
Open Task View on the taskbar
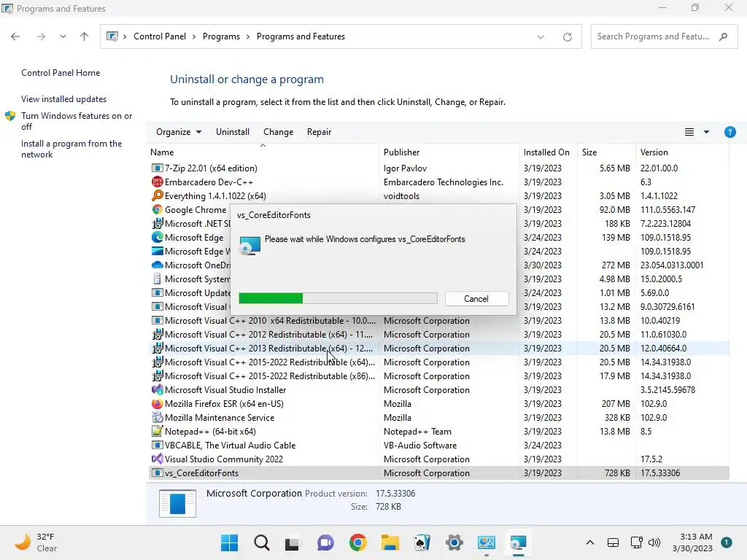293,542
